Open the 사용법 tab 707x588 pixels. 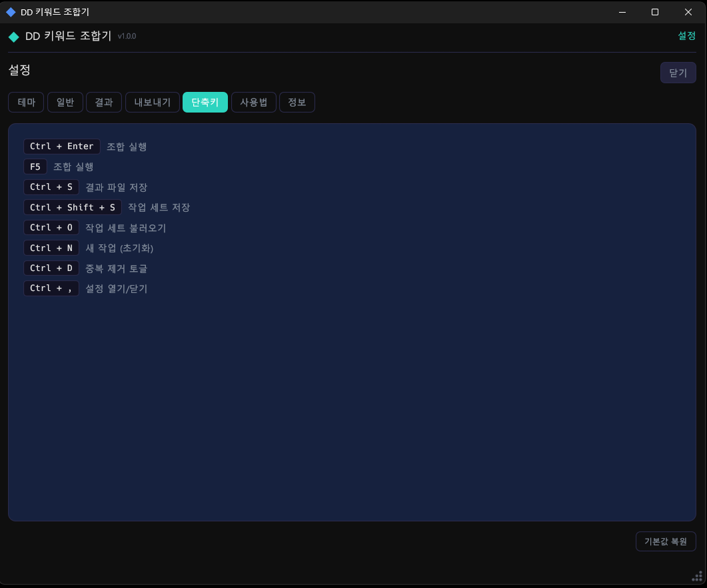click(x=254, y=102)
